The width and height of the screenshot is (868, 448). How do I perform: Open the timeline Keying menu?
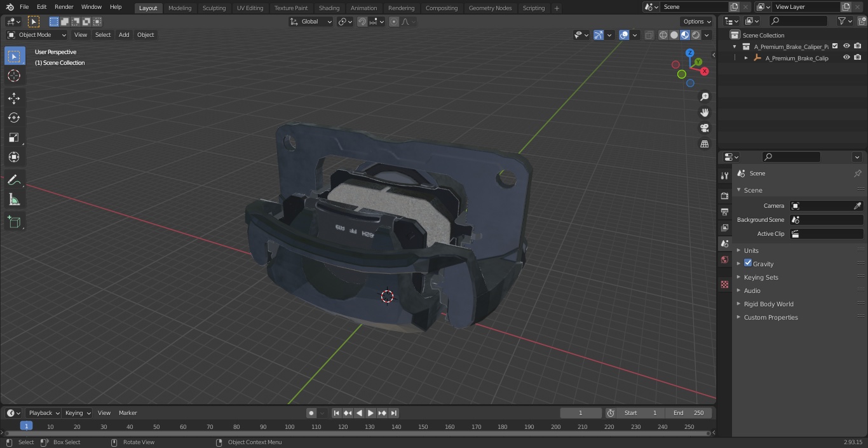pos(77,413)
